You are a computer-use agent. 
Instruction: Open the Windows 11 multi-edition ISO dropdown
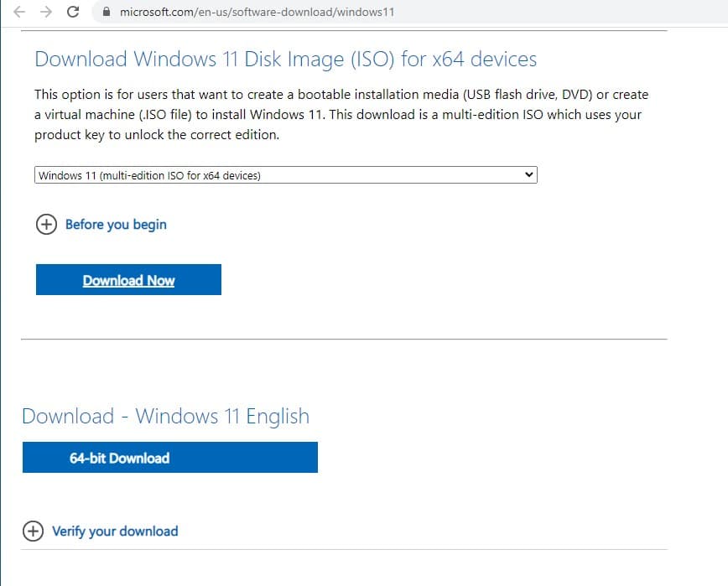[285, 175]
